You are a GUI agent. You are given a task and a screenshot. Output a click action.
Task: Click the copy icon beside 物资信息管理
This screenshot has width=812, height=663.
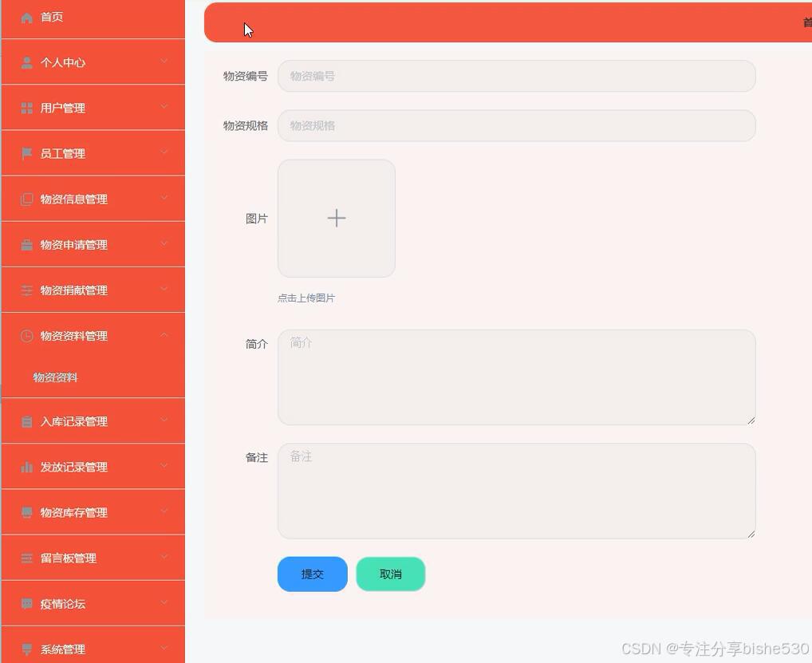(26, 199)
